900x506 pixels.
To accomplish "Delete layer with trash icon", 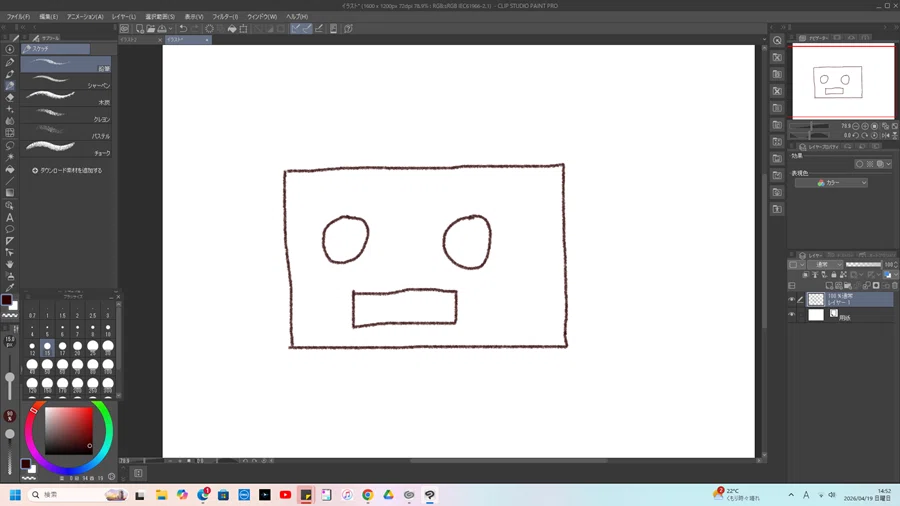I will (x=894, y=285).
